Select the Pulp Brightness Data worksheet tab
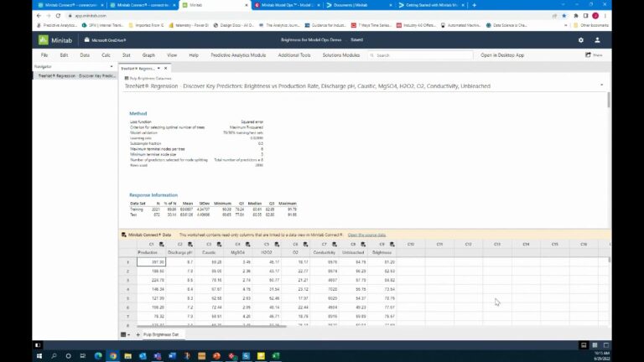The width and height of the screenshot is (644, 362). pos(161,334)
